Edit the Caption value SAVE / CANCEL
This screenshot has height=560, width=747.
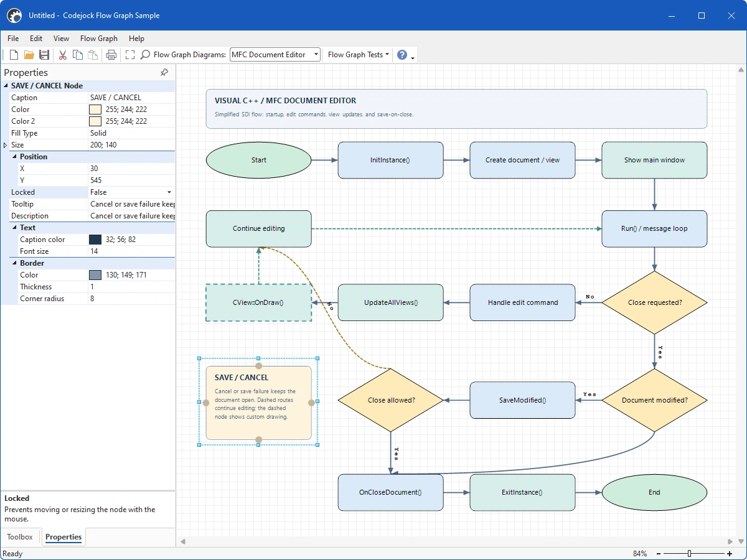(x=131, y=98)
